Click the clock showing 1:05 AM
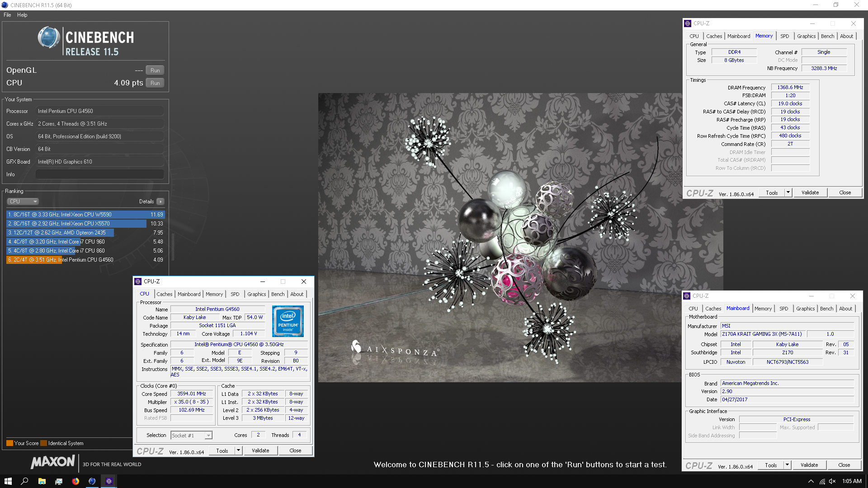This screenshot has width=868, height=488. (x=852, y=481)
